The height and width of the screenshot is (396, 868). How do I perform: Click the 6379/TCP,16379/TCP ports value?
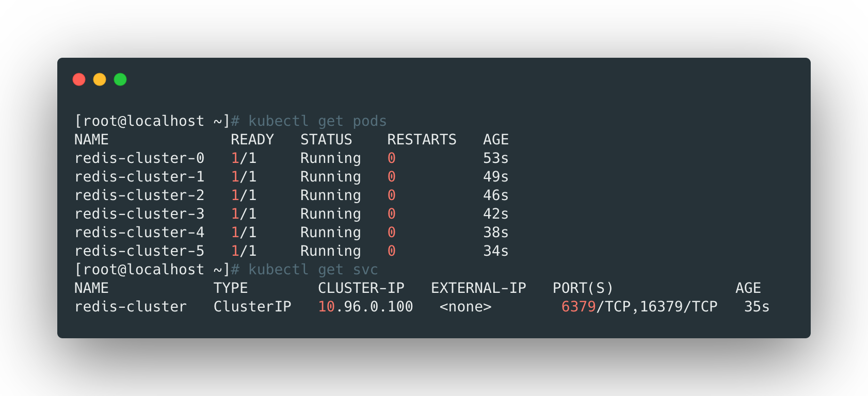[639, 307]
